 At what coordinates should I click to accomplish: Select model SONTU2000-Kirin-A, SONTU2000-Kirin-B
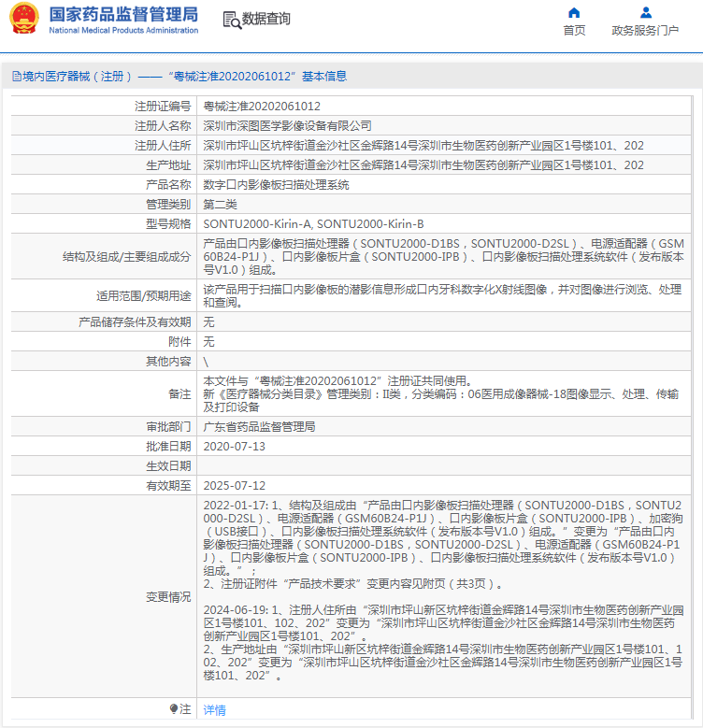(x=313, y=223)
